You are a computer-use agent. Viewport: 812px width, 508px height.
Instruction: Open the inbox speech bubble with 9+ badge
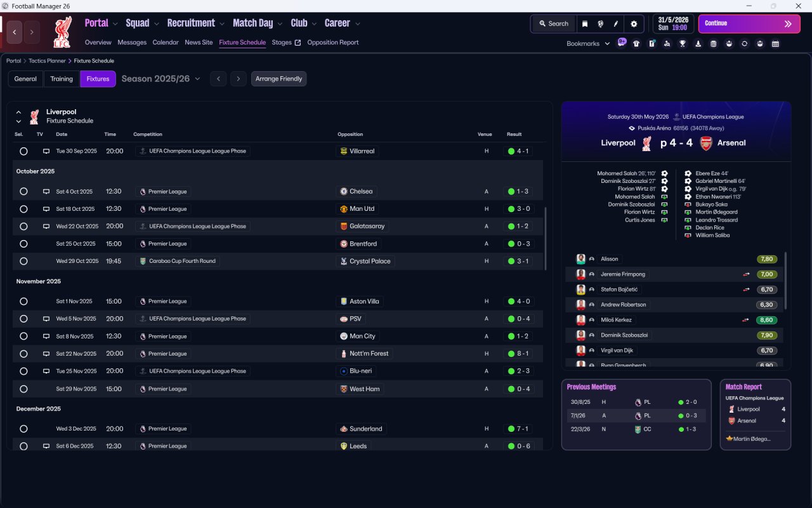[622, 43]
